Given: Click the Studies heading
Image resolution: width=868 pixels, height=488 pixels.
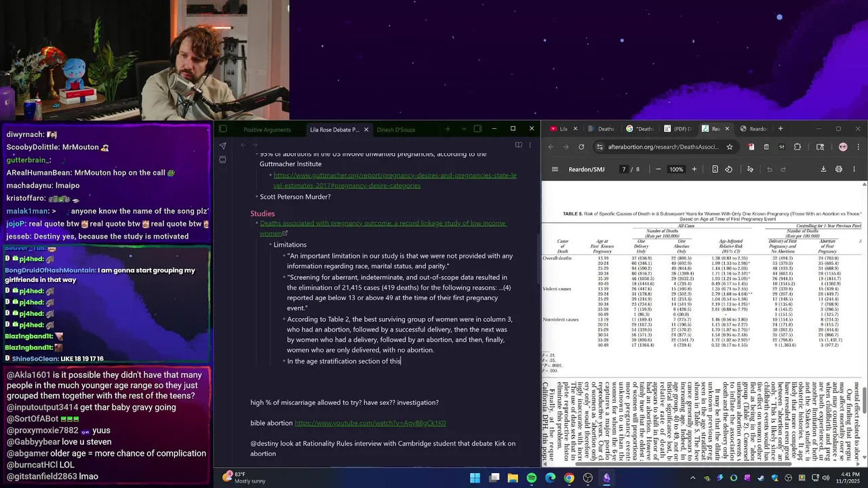Looking at the screenshot, I should 262,213.
